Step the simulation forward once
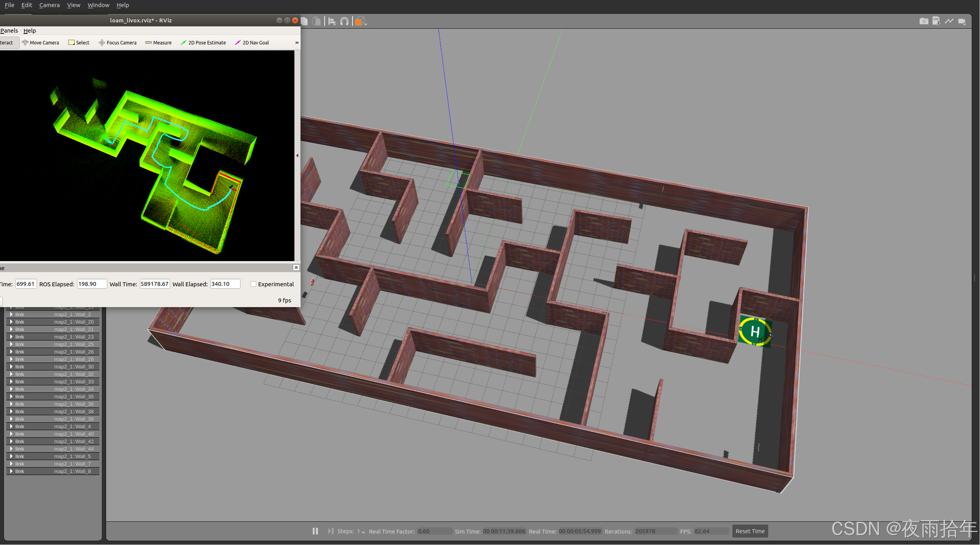The width and height of the screenshot is (980, 545). 330,531
